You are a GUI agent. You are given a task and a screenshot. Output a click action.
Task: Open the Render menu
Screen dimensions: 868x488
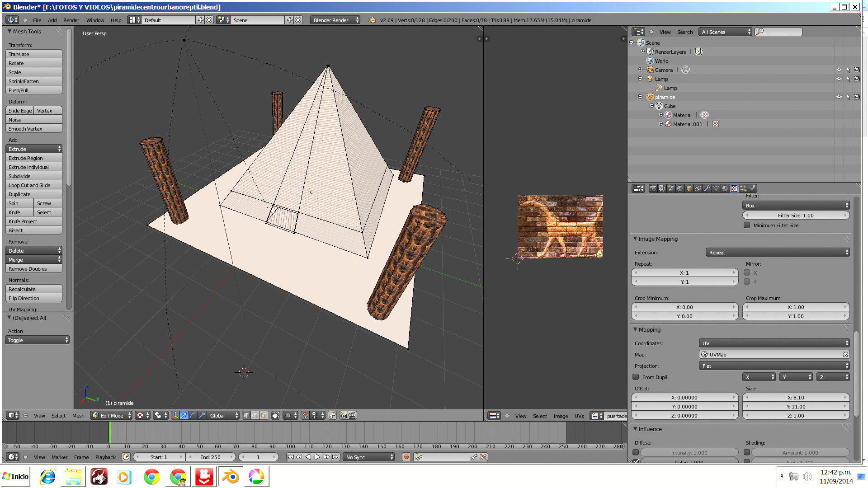coord(71,20)
